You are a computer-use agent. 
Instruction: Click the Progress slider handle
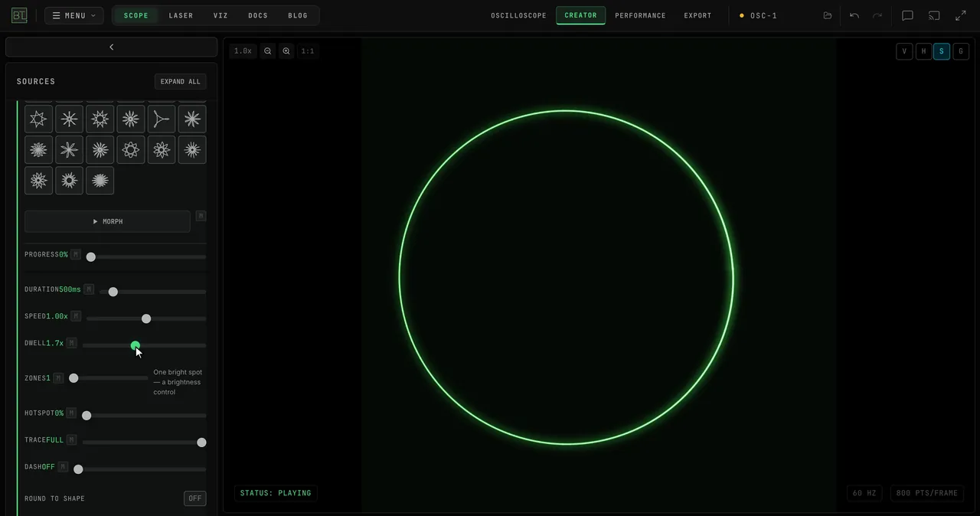[91, 257]
